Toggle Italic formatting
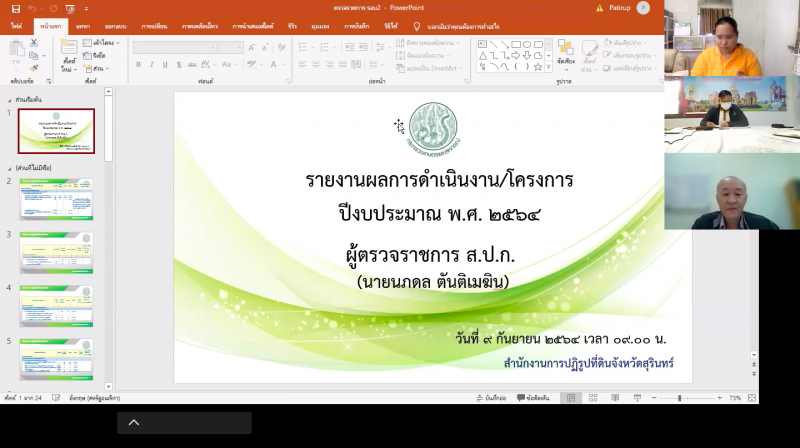The width and height of the screenshot is (800, 448). point(152,65)
